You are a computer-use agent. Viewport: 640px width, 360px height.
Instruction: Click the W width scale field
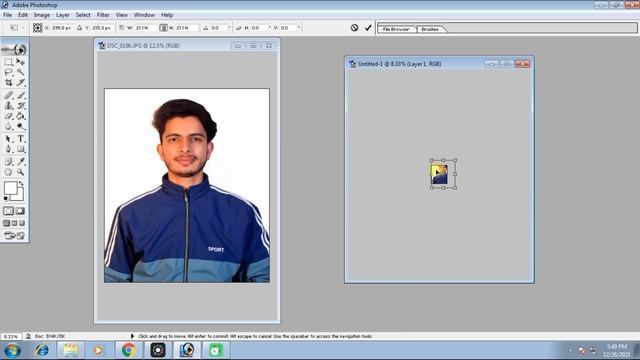tap(145, 28)
